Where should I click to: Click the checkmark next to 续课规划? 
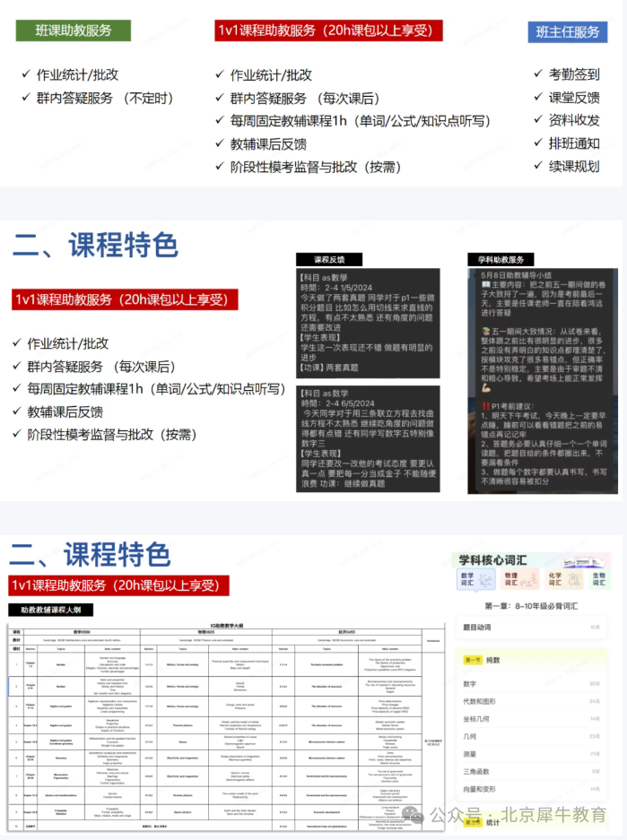(x=538, y=166)
